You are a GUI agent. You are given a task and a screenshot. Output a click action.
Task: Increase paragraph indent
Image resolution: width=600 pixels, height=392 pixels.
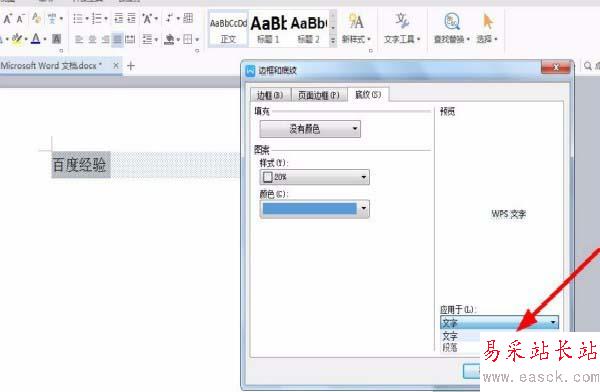coord(132,18)
